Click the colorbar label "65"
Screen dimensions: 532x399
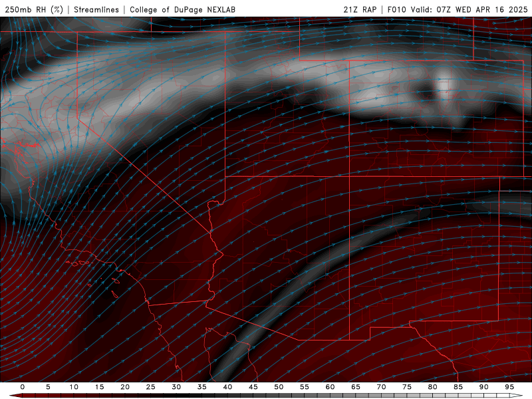click(356, 387)
